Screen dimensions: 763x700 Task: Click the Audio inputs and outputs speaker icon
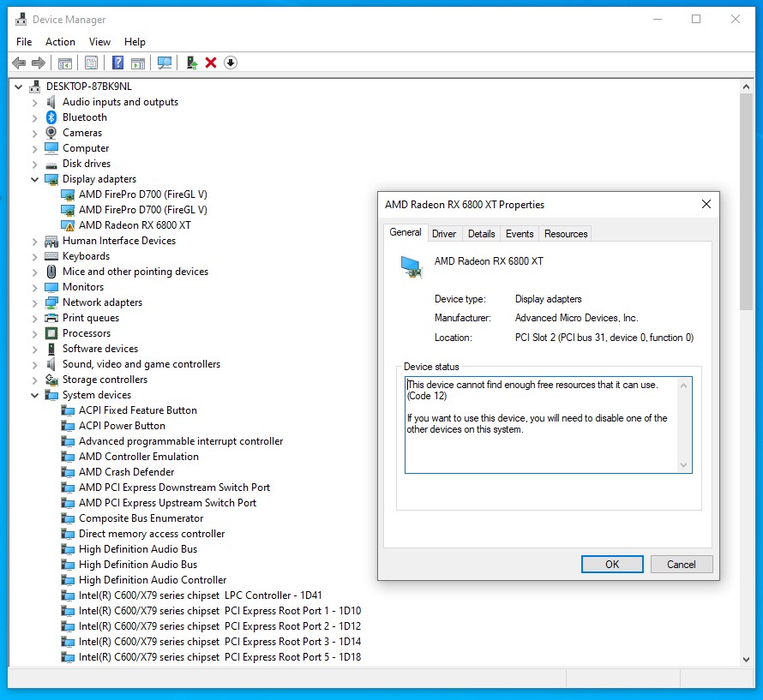coord(51,102)
